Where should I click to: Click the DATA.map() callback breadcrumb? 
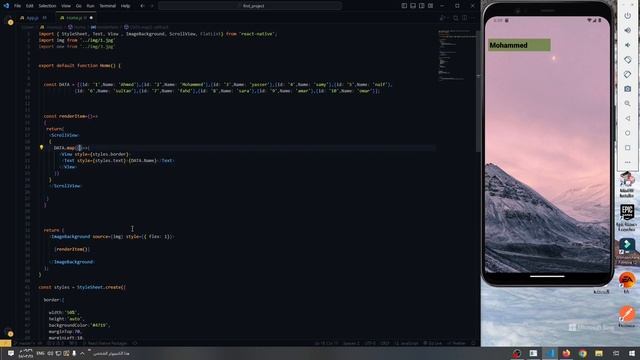tap(147, 27)
